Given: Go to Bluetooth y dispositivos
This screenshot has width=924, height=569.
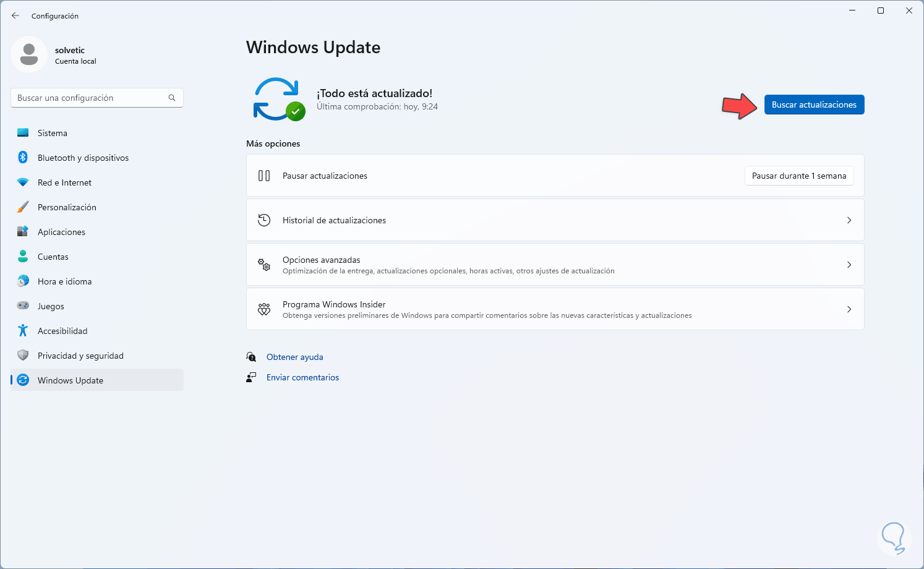Looking at the screenshot, I should [x=97, y=158].
